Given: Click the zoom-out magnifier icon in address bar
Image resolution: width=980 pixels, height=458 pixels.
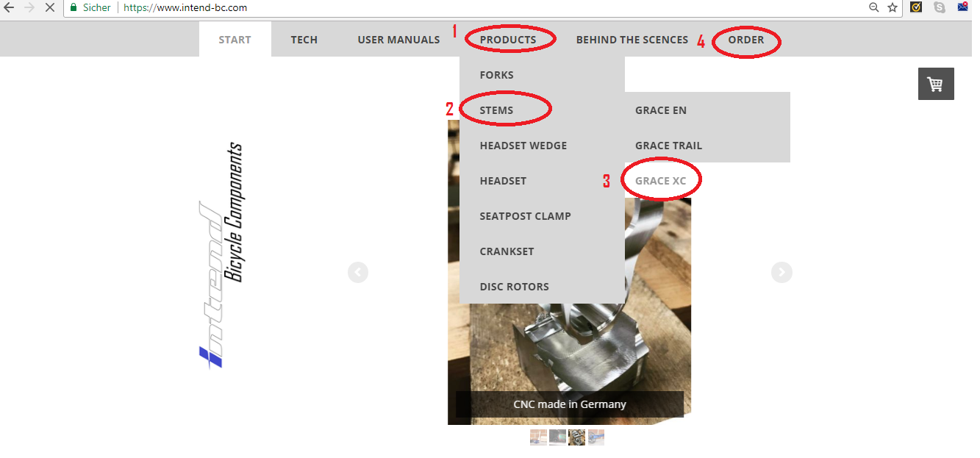Looking at the screenshot, I should (873, 7).
